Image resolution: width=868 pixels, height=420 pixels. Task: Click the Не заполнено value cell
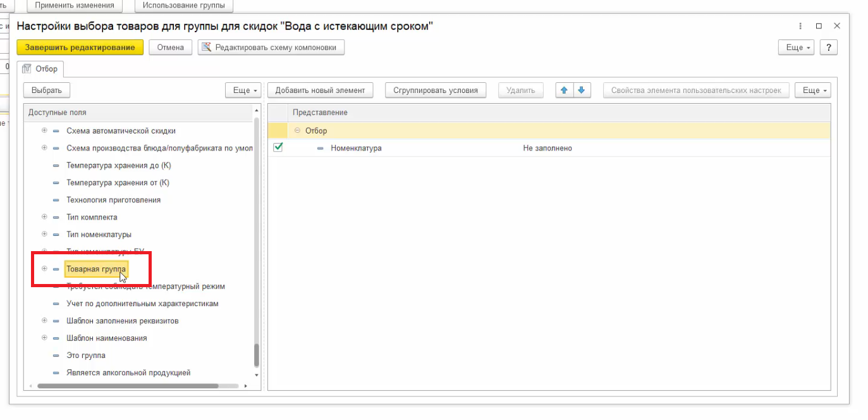[x=547, y=148]
